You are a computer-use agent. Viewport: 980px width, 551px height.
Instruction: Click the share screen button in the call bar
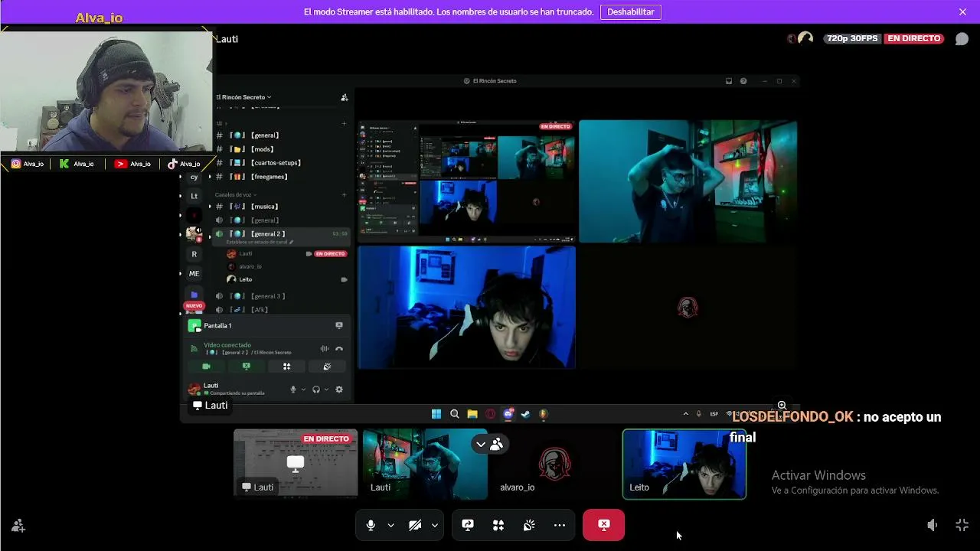click(468, 525)
